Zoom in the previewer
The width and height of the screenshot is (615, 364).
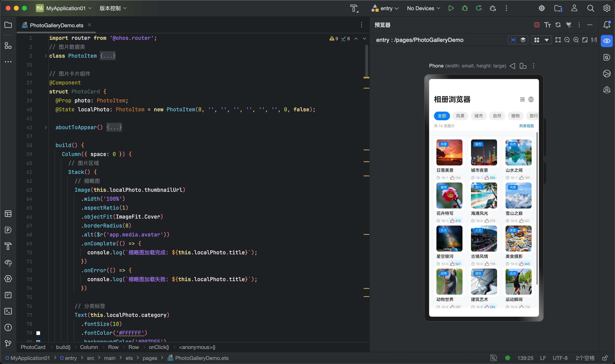(x=576, y=40)
